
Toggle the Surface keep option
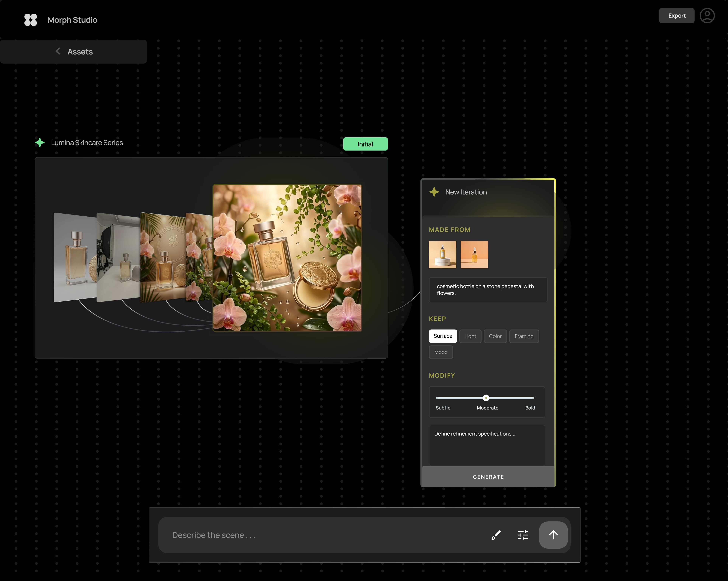(443, 336)
